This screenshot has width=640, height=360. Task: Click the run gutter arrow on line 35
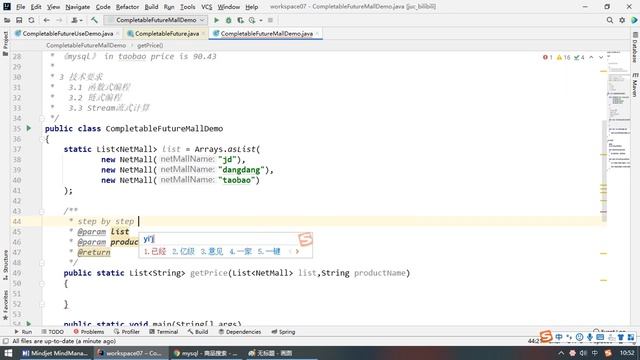click(x=29, y=128)
